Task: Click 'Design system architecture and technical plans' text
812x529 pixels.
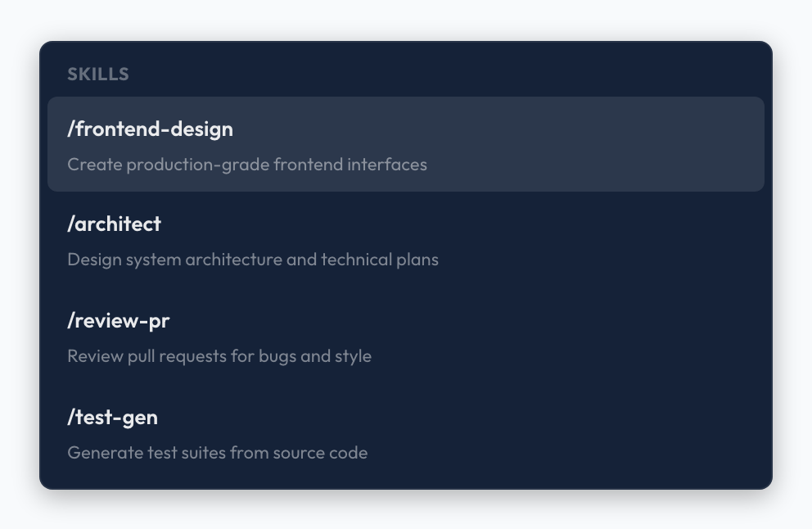Action: (252, 260)
